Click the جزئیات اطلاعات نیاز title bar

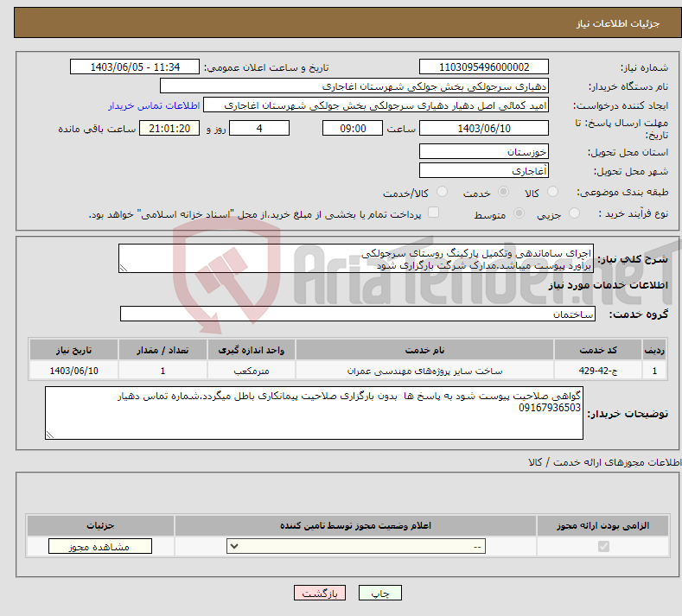click(347, 23)
